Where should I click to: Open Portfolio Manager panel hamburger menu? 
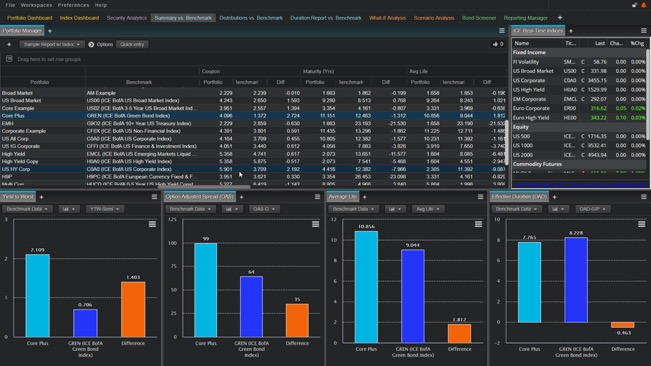point(502,31)
